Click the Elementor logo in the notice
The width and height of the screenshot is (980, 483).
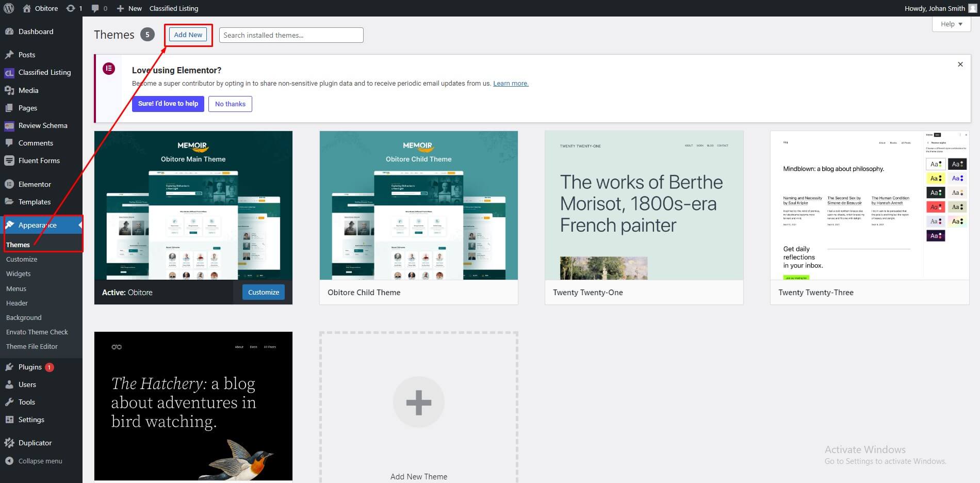coord(109,69)
